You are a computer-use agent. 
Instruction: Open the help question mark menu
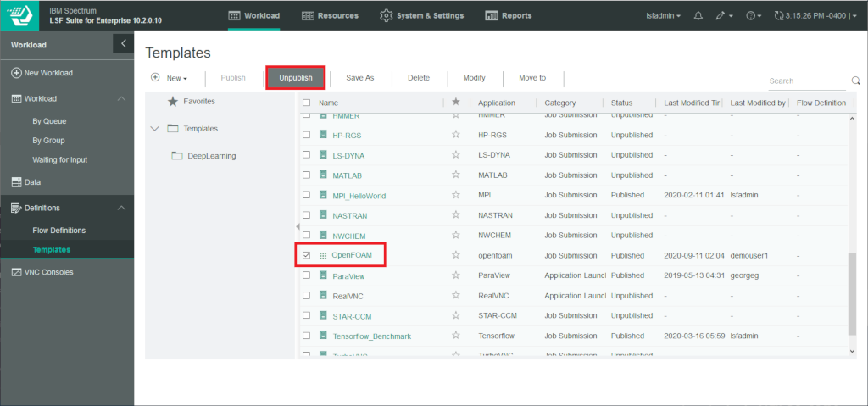click(x=754, y=15)
